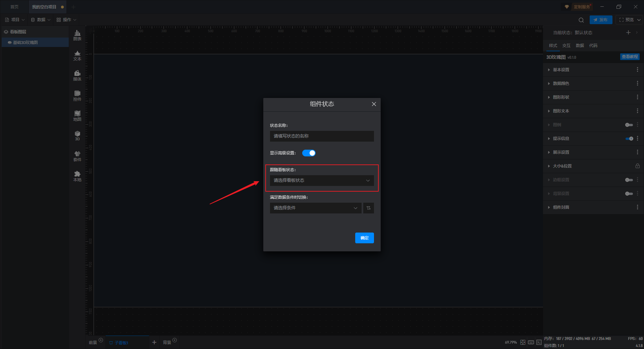
Task: Open options menu for 图形文本
Action: click(x=637, y=111)
